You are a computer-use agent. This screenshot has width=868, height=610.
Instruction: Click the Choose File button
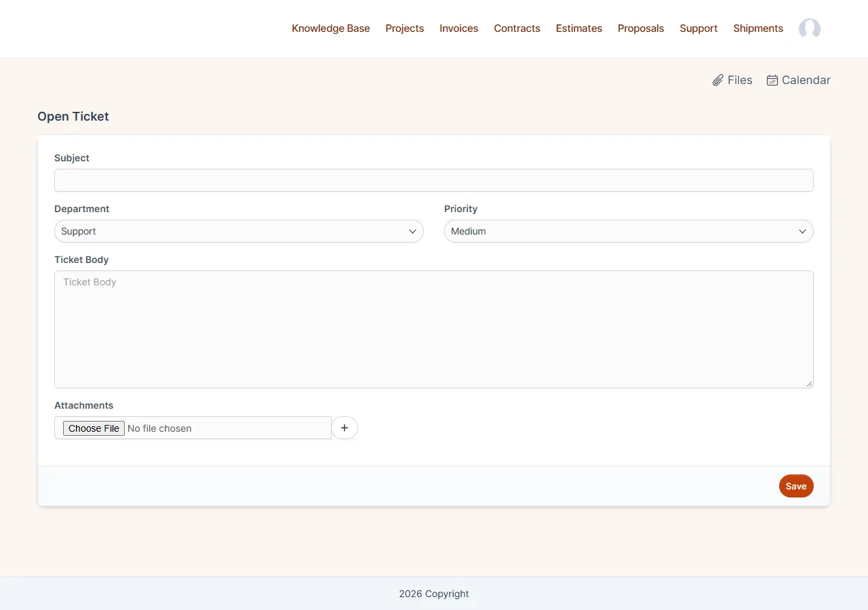[x=94, y=428]
